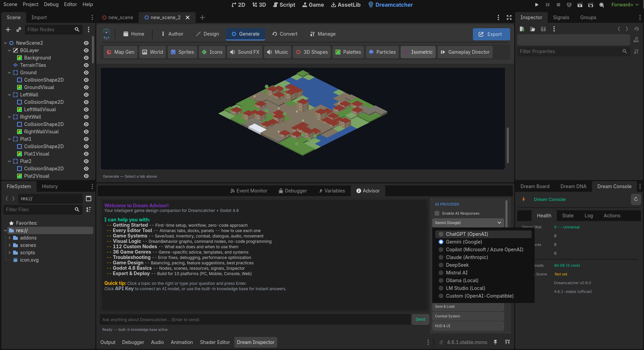644x350 pixels.
Task: Click Inspector history back arrow
Action: 619,29
